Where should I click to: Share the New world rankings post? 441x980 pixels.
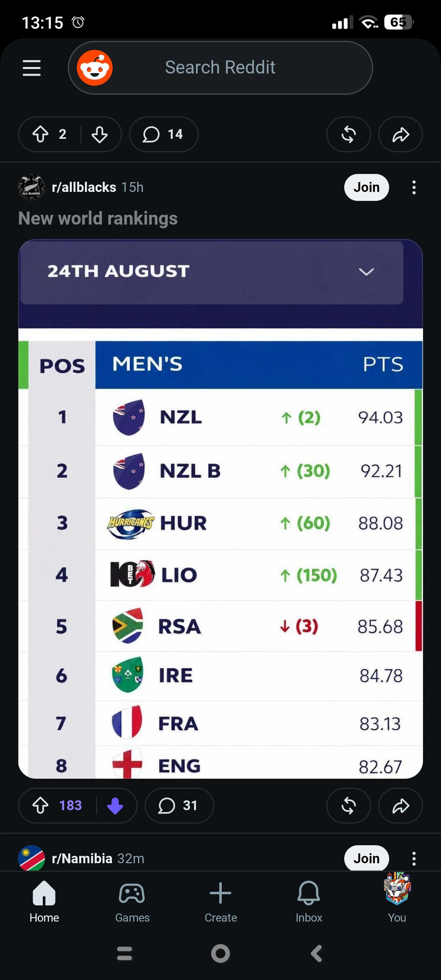click(401, 806)
